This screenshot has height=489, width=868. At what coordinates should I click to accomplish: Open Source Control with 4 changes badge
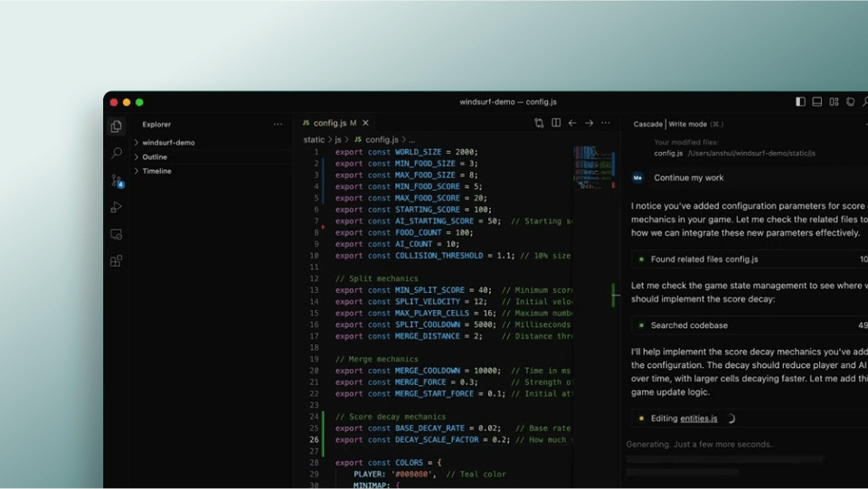[116, 181]
